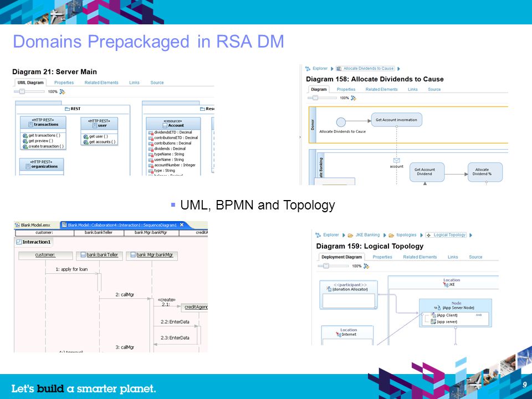Click zoom fit icon beside Diagram 158 100%
This screenshot has height=399, width=532.
353,98
